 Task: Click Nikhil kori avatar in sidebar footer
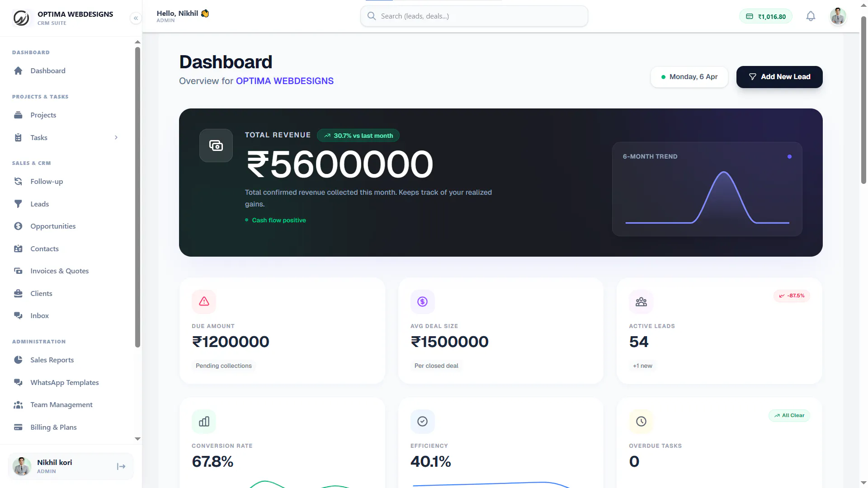(x=22, y=466)
